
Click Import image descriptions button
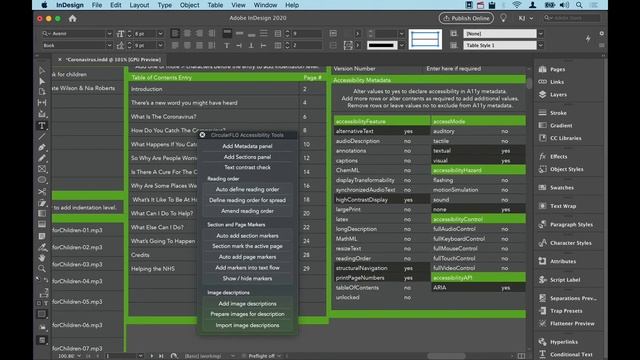(247, 325)
